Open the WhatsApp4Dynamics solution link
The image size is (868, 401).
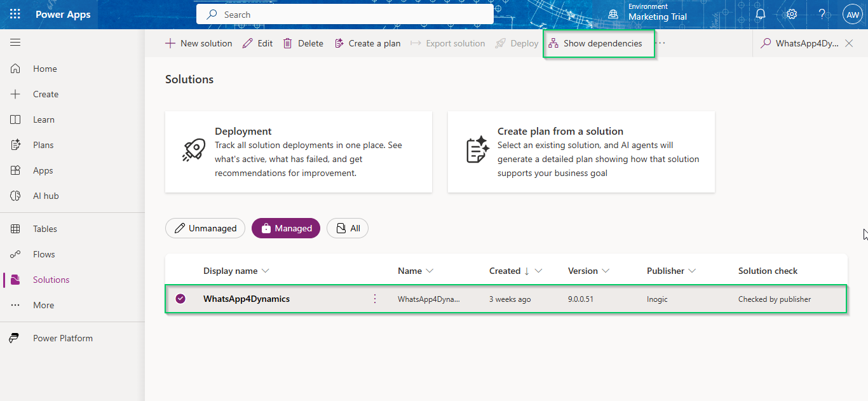click(247, 299)
